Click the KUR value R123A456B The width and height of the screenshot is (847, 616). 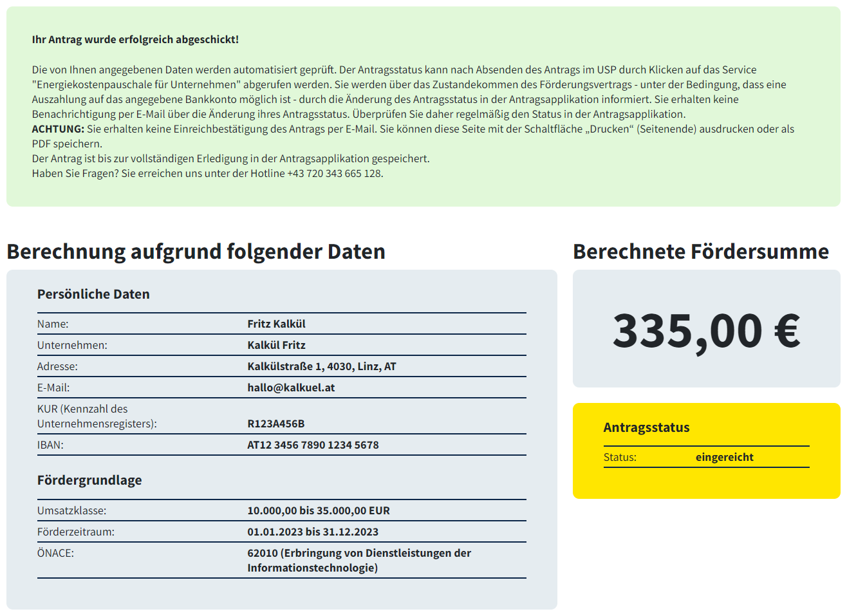pos(278,423)
